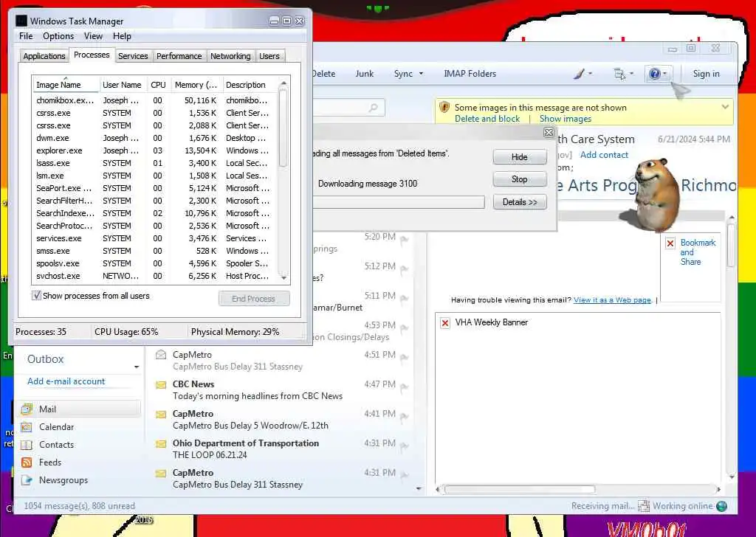
Task: Click Junk in the mail toolbar
Action: [365, 74]
